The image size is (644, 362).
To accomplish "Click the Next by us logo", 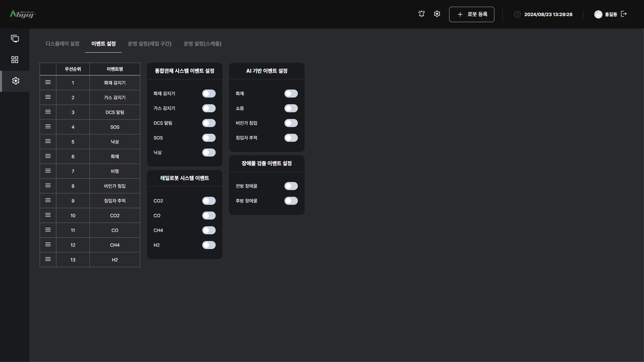I will pyautogui.click(x=23, y=14).
